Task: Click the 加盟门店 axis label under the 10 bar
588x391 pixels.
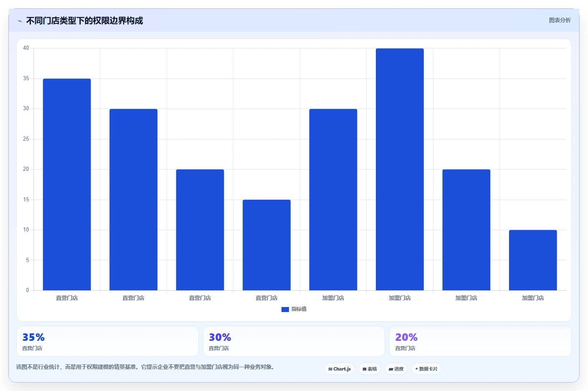Action: [533, 298]
